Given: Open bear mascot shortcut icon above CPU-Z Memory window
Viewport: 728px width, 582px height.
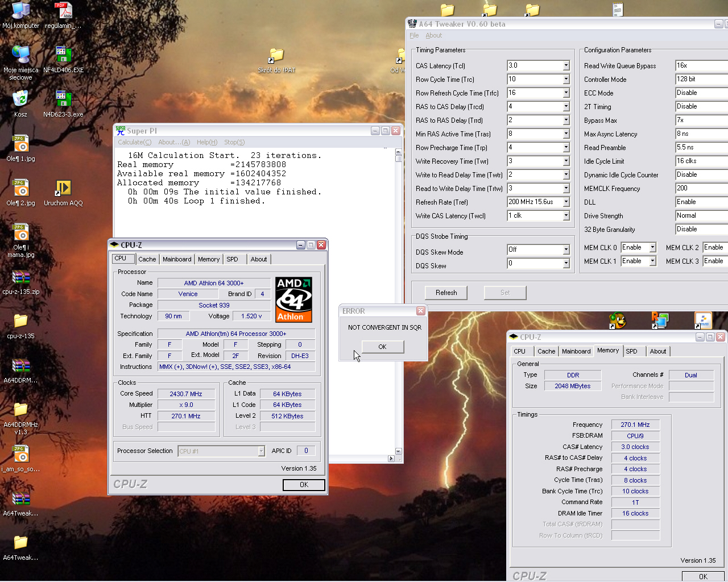Looking at the screenshot, I should point(618,321).
